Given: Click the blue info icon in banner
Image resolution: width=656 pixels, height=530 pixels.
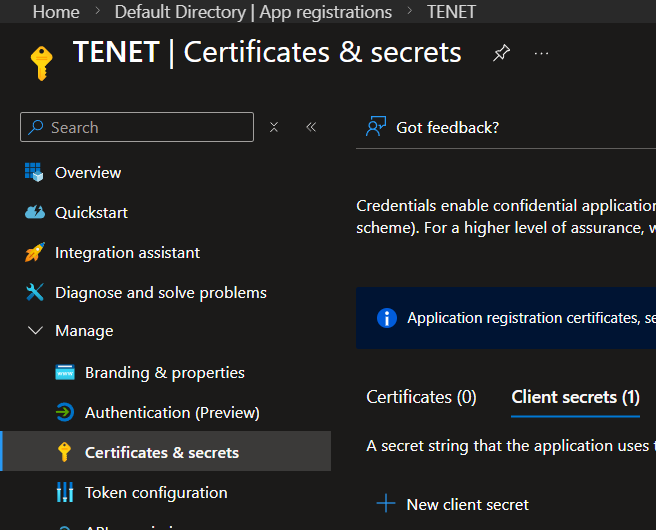Looking at the screenshot, I should coord(387,318).
